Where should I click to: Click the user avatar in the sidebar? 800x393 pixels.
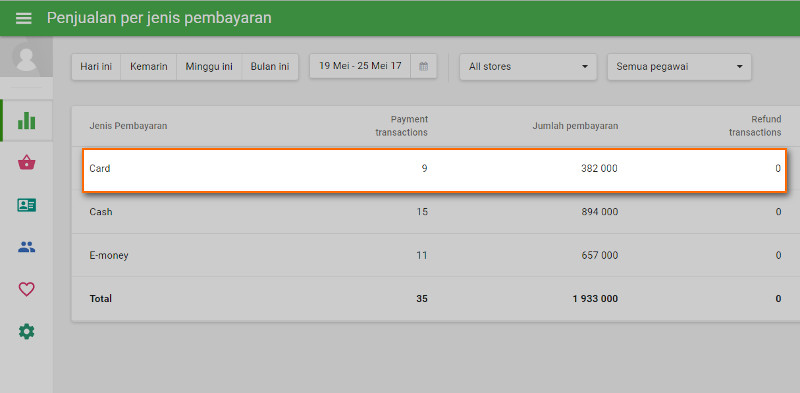pos(26,57)
